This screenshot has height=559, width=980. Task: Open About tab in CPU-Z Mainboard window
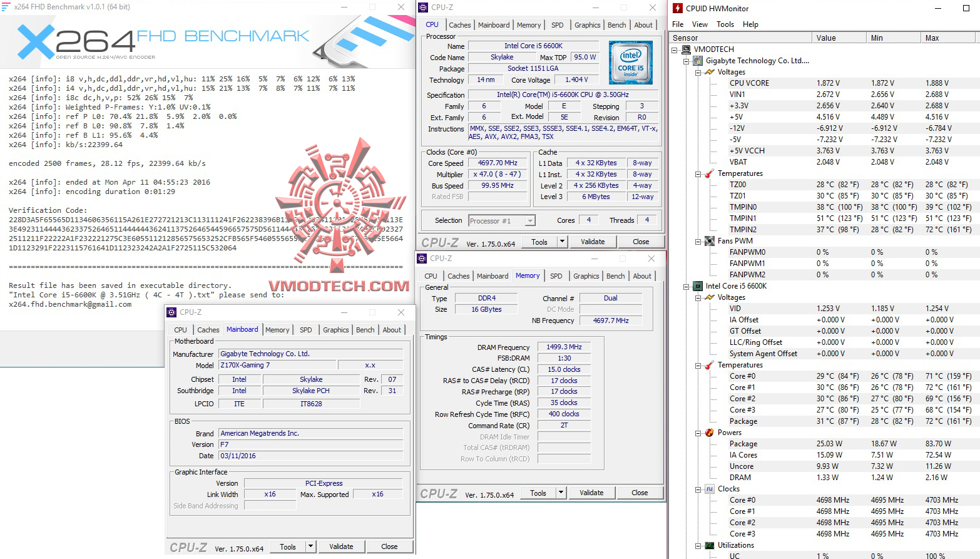[x=392, y=330]
